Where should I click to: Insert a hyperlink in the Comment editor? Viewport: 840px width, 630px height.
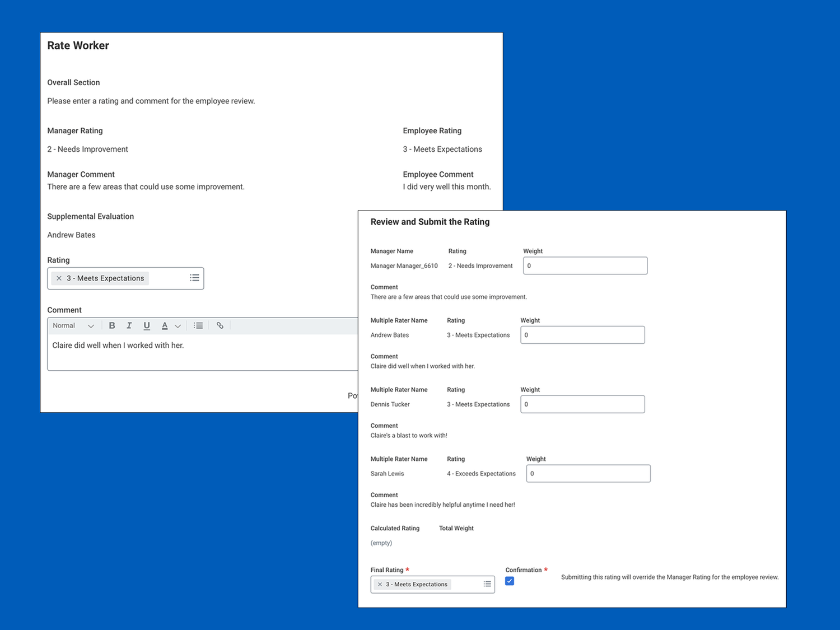pyautogui.click(x=220, y=325)
